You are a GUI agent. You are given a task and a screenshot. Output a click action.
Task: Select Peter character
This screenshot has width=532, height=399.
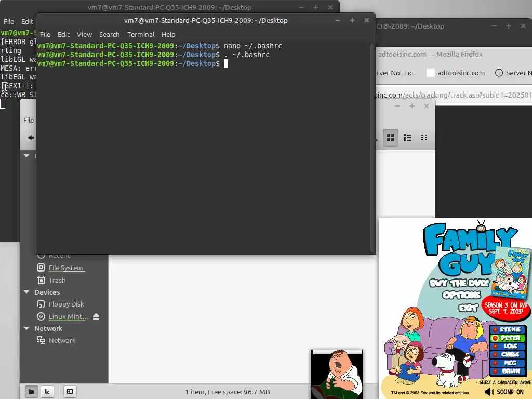pos(508,338)
